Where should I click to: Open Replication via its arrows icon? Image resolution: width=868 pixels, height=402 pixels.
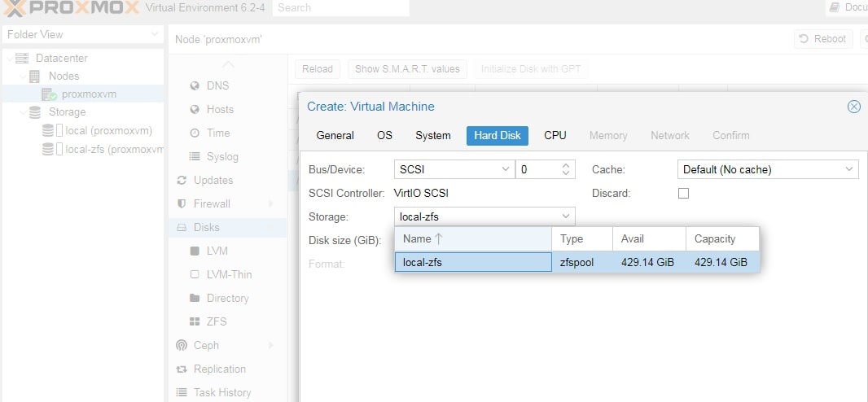(181, 369)
